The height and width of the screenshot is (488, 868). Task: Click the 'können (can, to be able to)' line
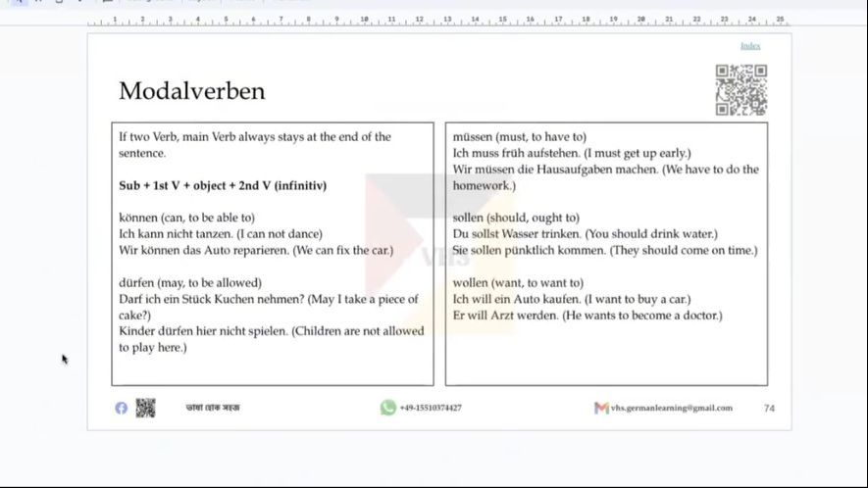tap(186, 218)
